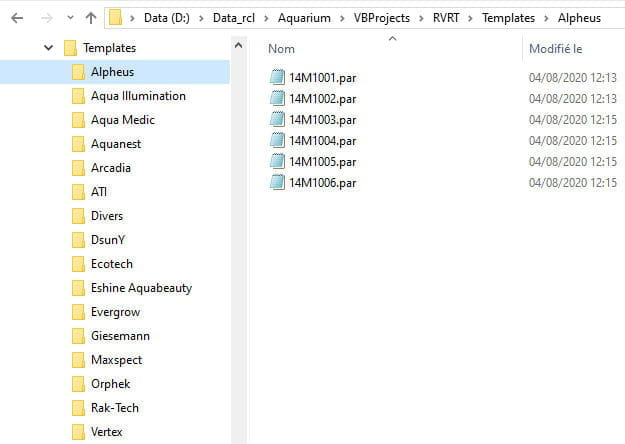Open Giesemann folder in tree
The height and width of the screenshot is (444, 625).
point(120,336)
